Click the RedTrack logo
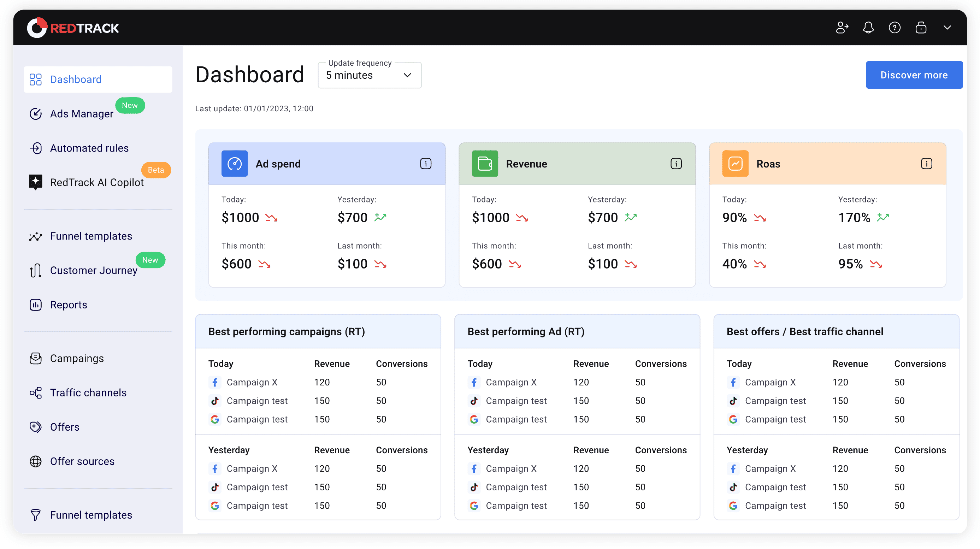The height and width of the screenshot is (549, 980). 73,28
